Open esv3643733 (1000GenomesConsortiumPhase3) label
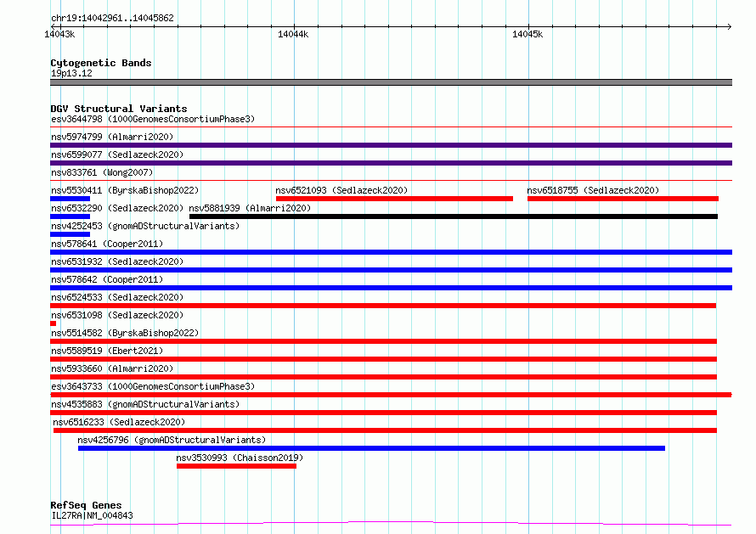Image resolution: width=756 pixels, height=534 pixels. coord(153,386)
